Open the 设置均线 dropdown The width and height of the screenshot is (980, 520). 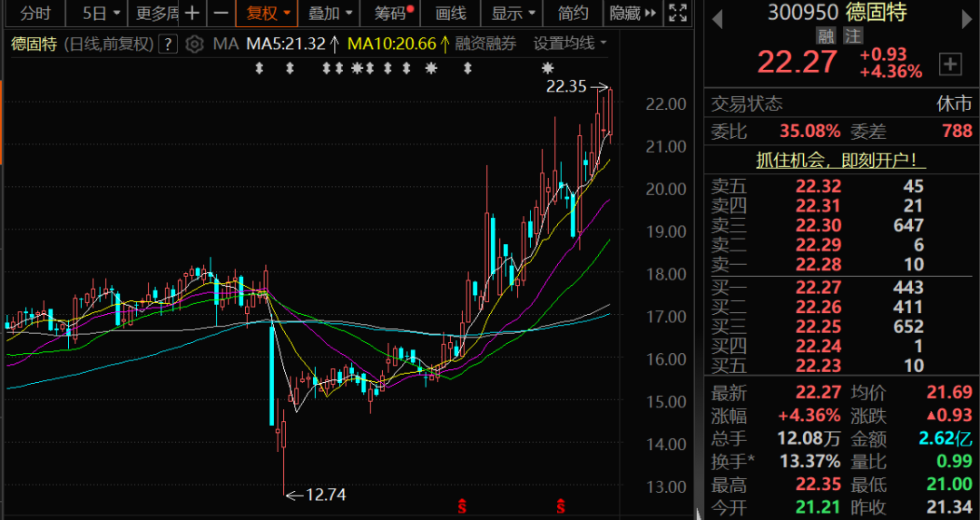(570, 44)
